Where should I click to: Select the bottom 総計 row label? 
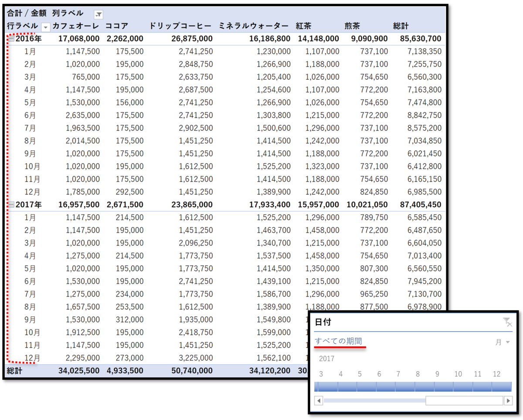tap(14, 370)
